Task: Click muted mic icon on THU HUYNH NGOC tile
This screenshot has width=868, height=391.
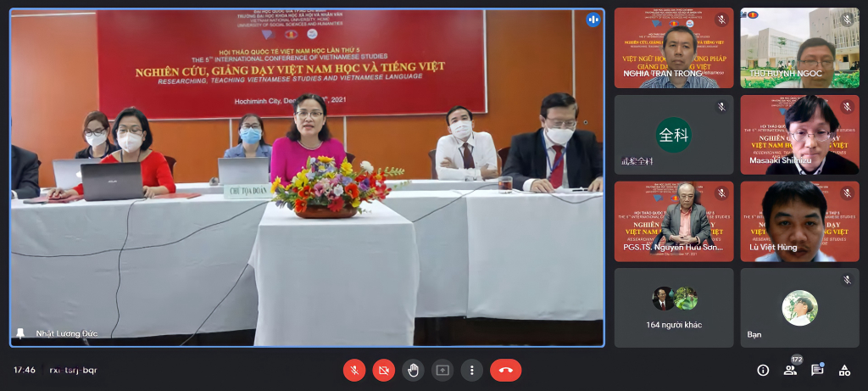Action: 847,20
